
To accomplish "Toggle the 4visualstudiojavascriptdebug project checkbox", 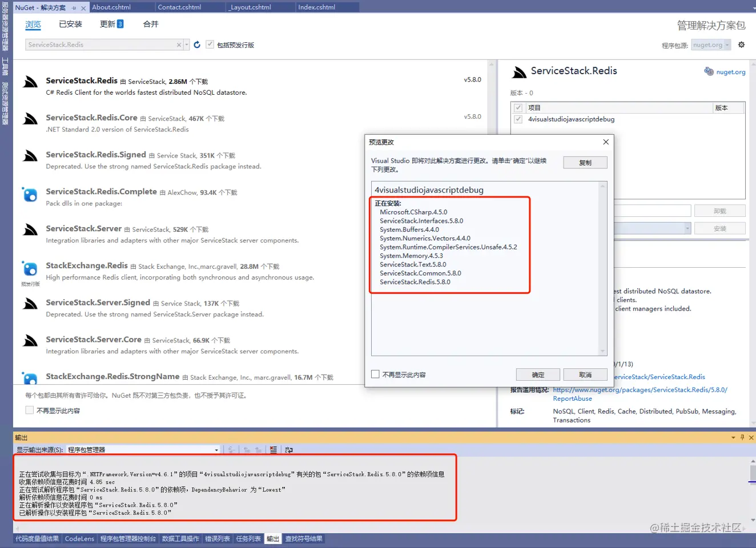I will click(518, 119).
